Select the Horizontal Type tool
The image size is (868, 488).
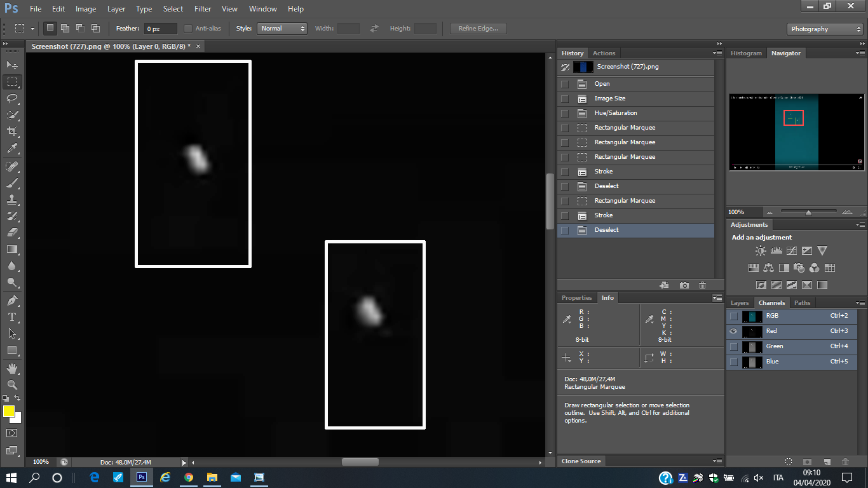tap(12, 316)
